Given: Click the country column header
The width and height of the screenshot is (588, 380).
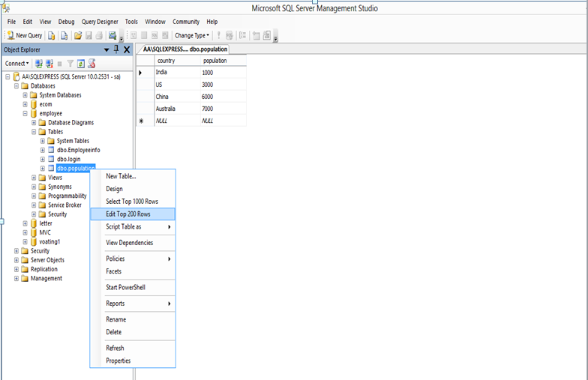Looking at the screenshot, I should click(177, 61).
